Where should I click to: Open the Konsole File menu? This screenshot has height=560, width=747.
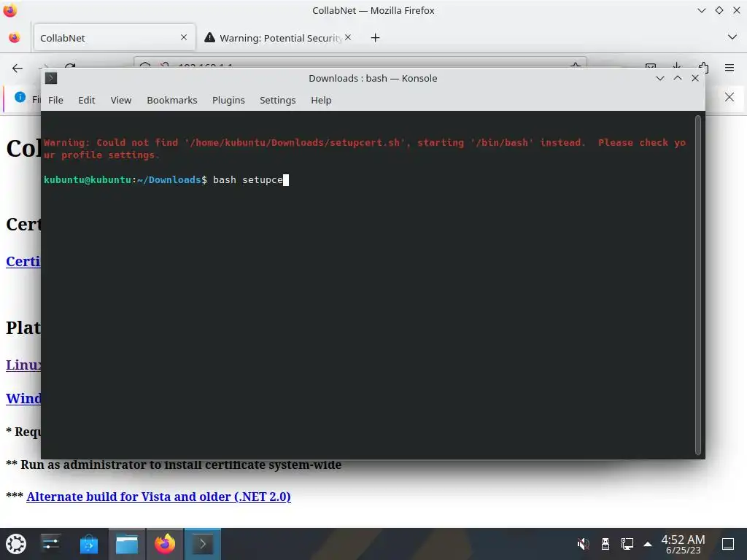55,100
